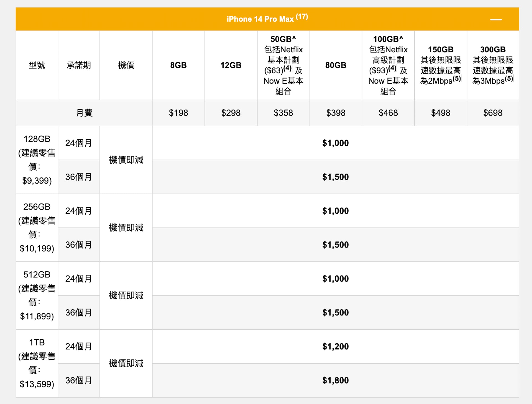Collapse the iPhone 14 Pro Max section
Image resolution: width=532 pixels, height=404 pixels.
[496, 19]
